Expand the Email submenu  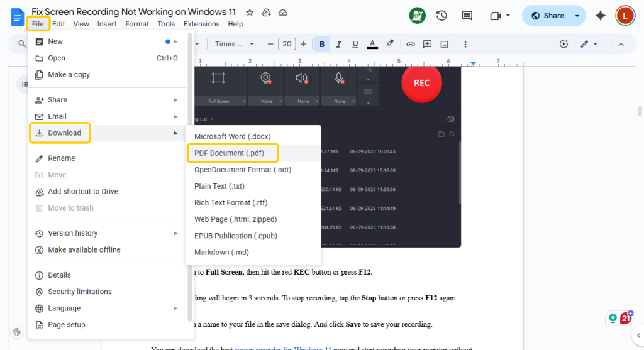[x=107, y=116]
